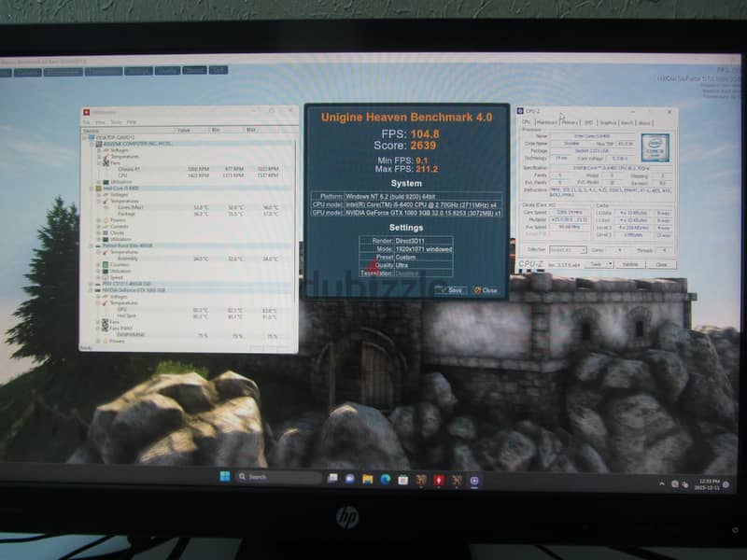Click CPU-Z purple title bar icon

pyautogui.click(x=520, y=111)
